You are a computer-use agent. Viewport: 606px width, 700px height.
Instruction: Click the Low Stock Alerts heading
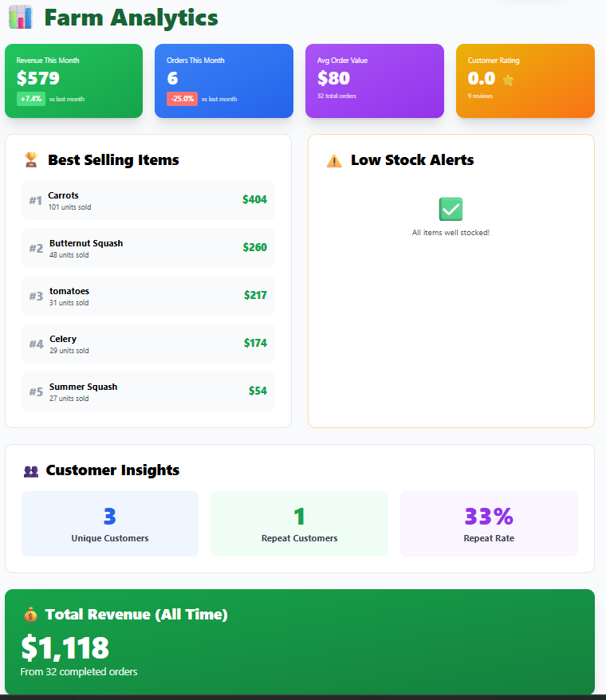click(412, 159)
